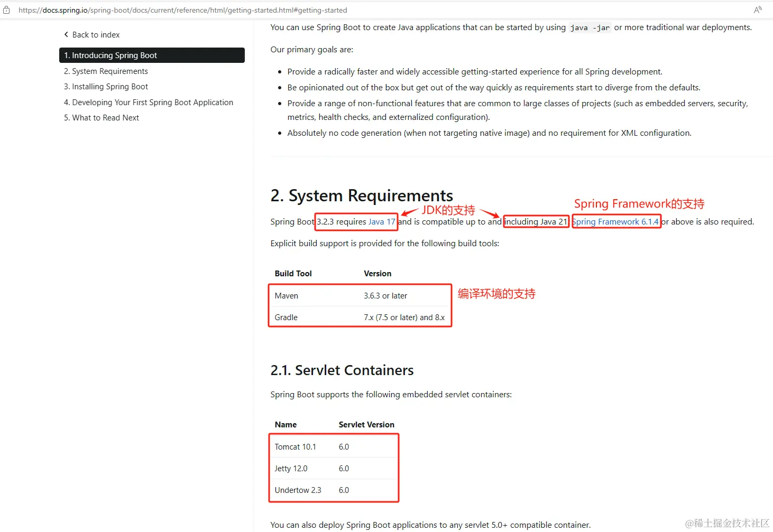Click the embedded servlet containers intro sentence
Image resolution: width=773 pixels, height=532 pixels.
[391, 395]
